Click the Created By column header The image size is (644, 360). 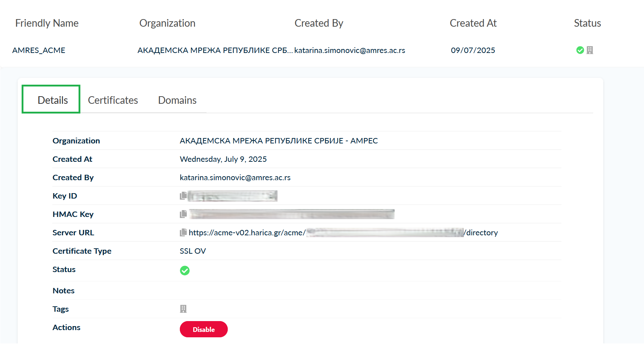pyautogui.click(x=319, y=23)
